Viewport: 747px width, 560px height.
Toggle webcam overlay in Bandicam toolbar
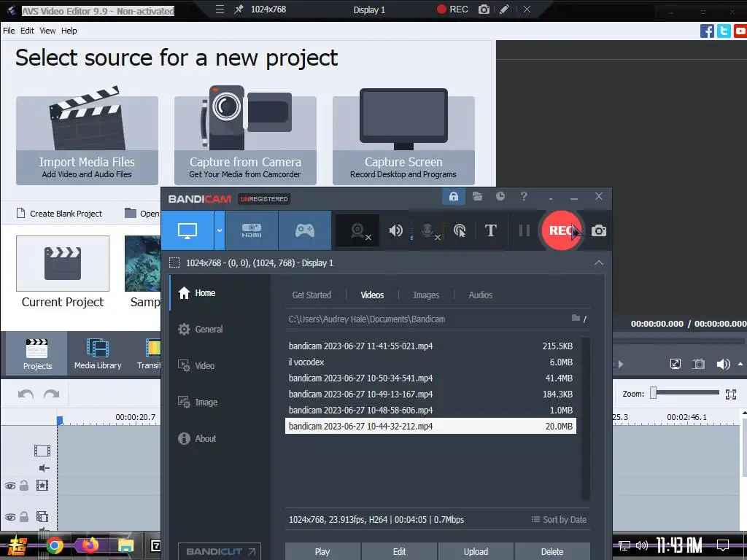pos(358,231)
